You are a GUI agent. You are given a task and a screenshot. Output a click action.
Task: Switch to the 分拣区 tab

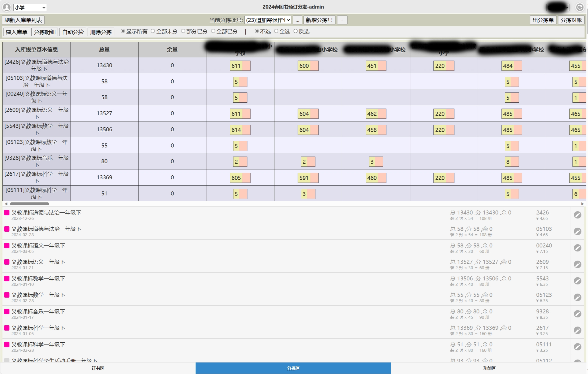[x=293, y=368]
